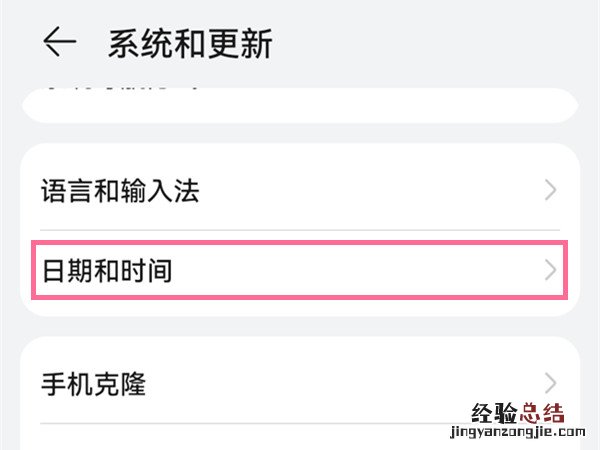This screenshot has height=450, width=600.
Task: Click chevron arrow beside 日期和时间
Action: click(x=550, y=270)
